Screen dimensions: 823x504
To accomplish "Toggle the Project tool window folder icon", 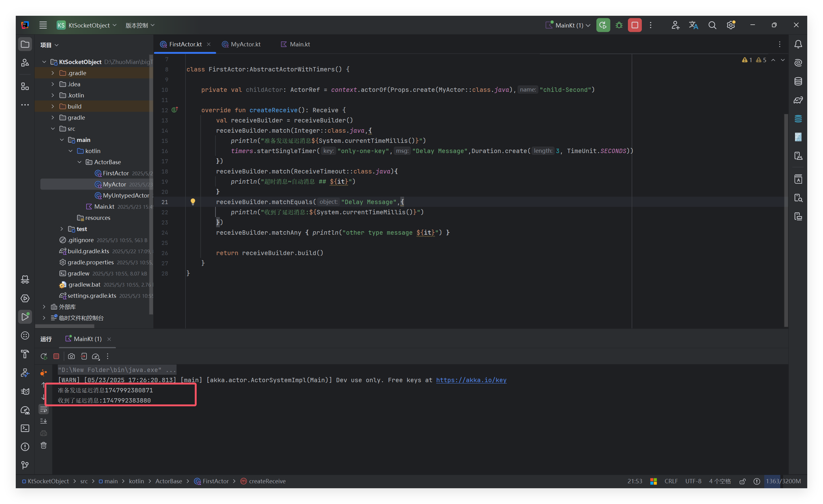I will pos(25,45).
